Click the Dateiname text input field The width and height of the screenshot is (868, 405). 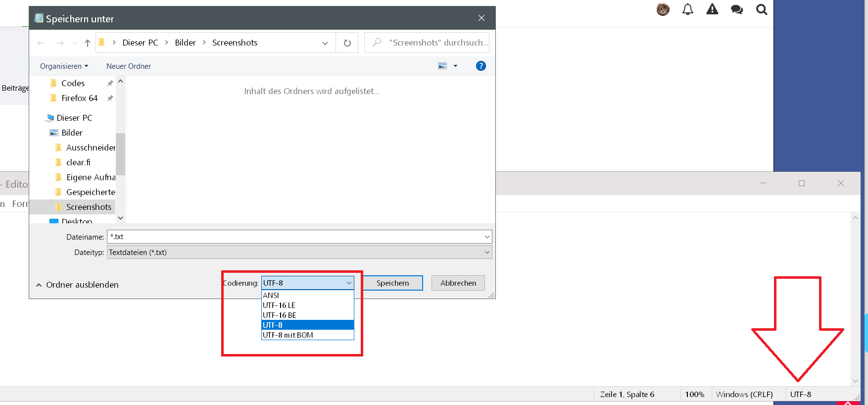(x=294, y=237)
